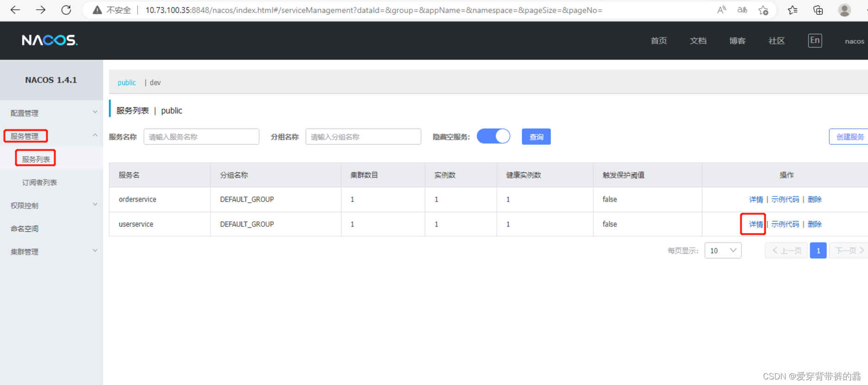The width and height of the screenshot is (868, 385).
Task: Focus the 分组名称 input field
Action: [363, 136]
